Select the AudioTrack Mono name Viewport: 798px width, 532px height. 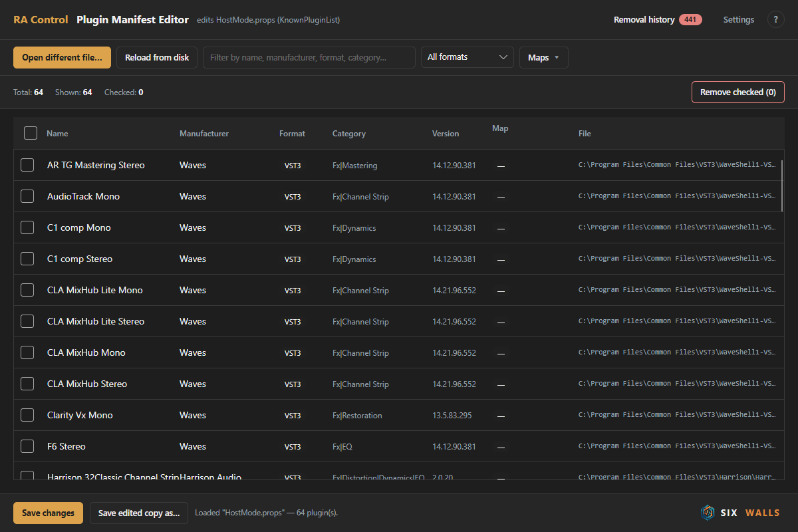coord(84,196)
